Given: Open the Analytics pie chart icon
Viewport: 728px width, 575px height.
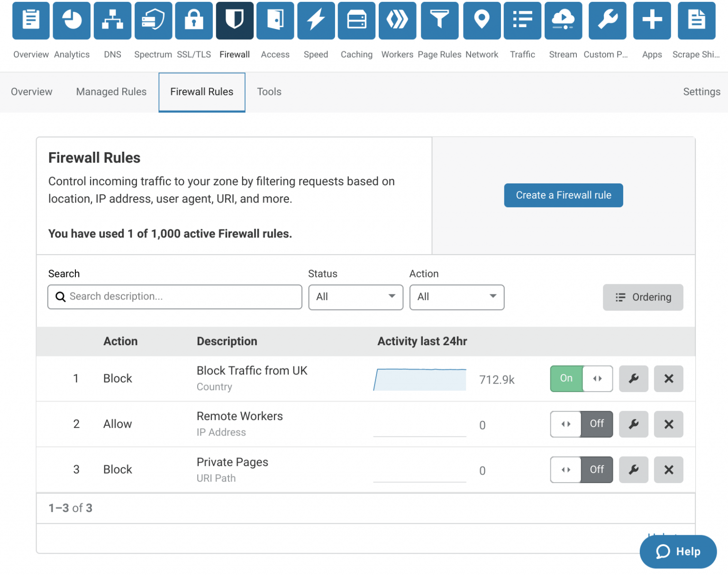Looking at the screenshot, I should click(72, 20).
